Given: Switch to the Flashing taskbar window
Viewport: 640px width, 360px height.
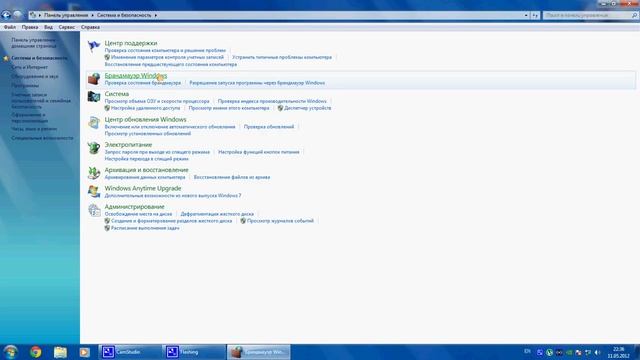Looking at the screenshot, I should (194, 352).
